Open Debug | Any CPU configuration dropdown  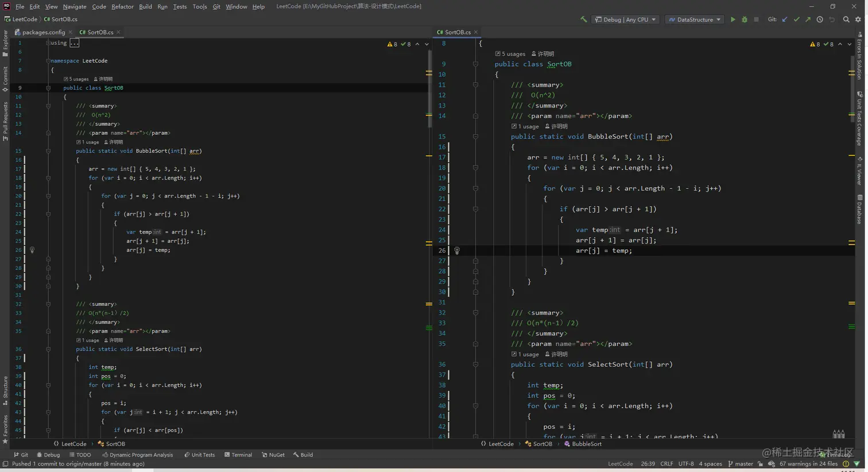[x=625, y=20]
